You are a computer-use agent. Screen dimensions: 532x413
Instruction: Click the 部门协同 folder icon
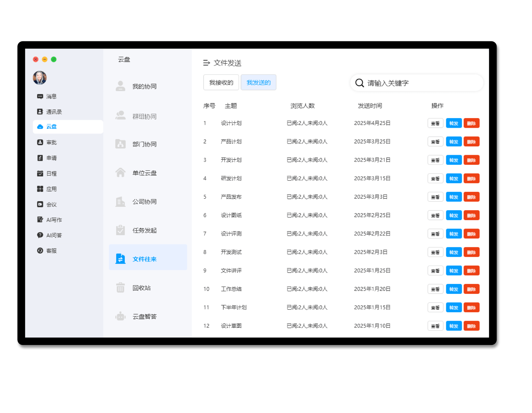pyautogui.click(x=120, y=144)
